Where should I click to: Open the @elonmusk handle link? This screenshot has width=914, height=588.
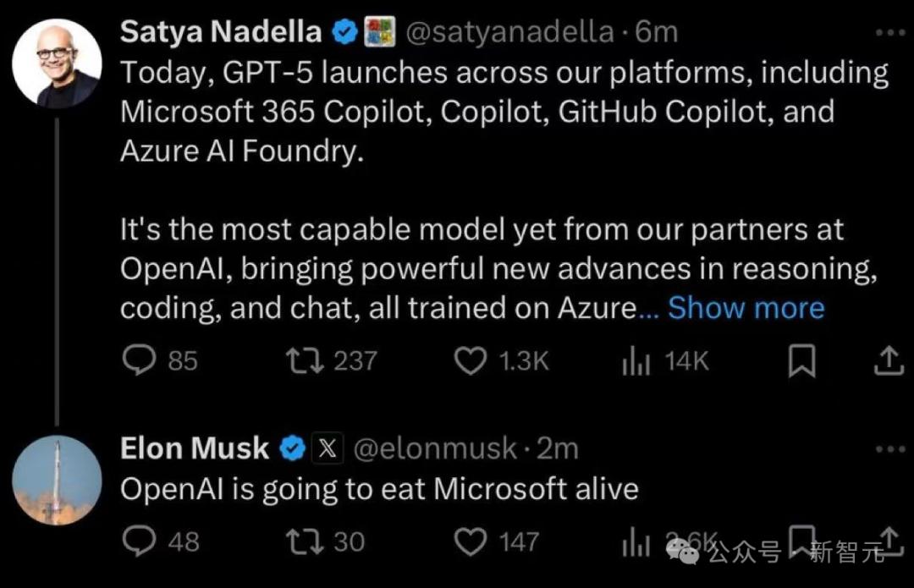[433, 448]
